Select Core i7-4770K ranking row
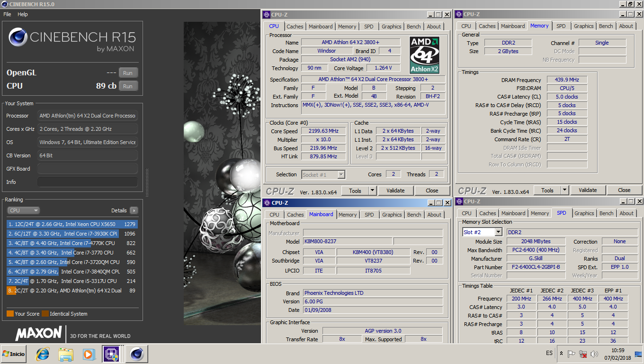The image size is (644, 364). [x=72, y=243]
